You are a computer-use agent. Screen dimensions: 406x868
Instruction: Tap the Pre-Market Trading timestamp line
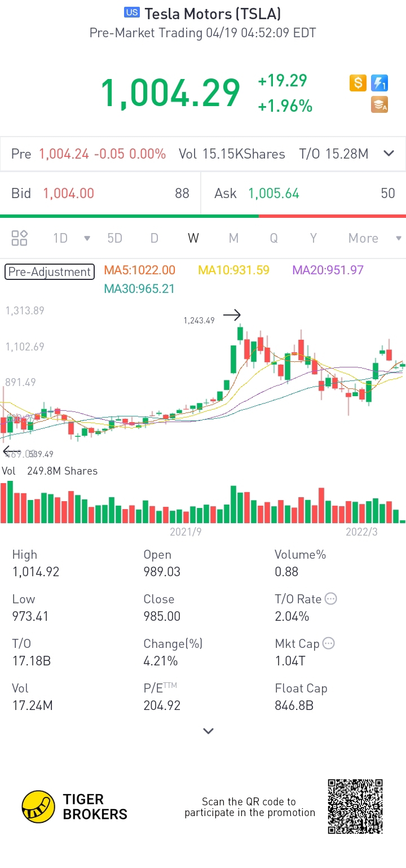(x=203, y=33)
